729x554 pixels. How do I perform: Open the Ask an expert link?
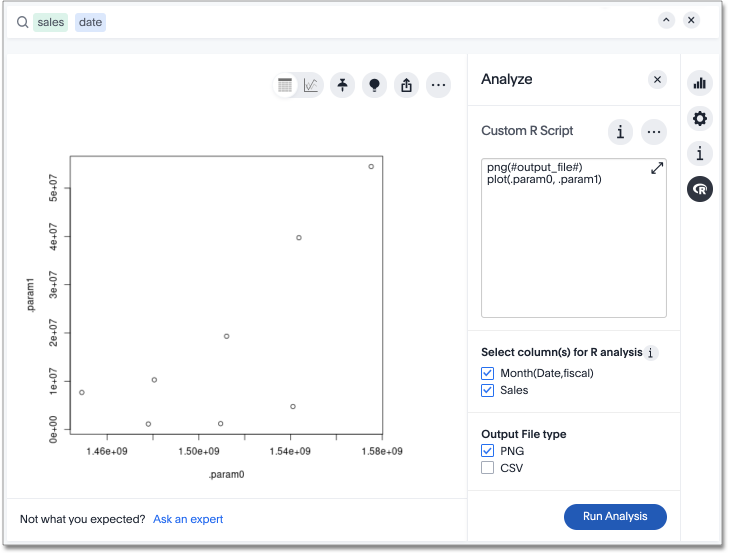pos(188,519)
